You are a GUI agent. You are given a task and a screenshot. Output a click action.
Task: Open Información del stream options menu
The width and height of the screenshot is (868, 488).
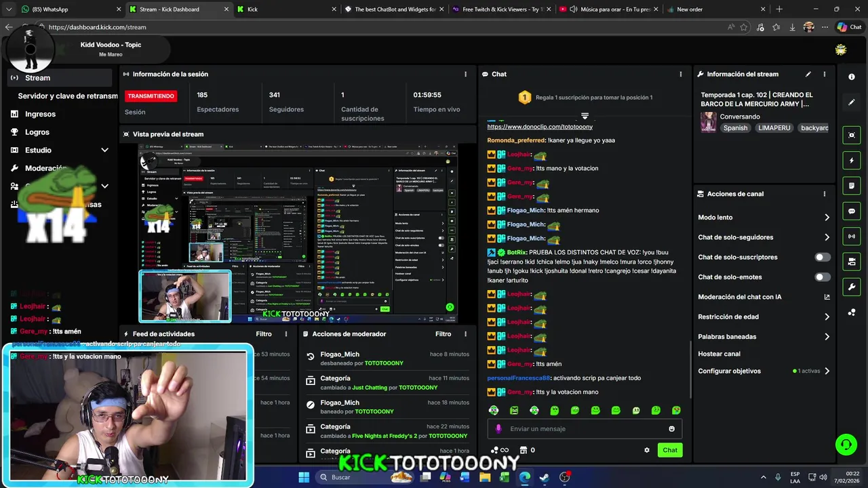tap(825, 74)
